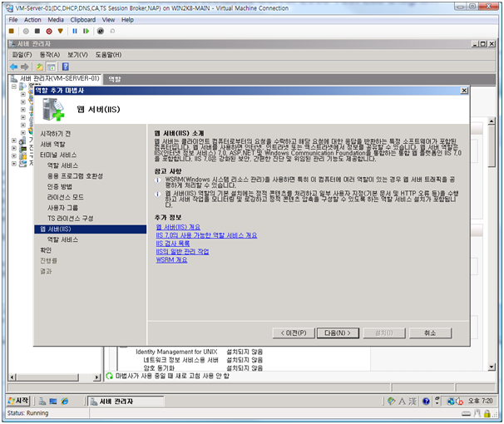The width and height of the screenshot is (504, 424).
Task: Send Ctrl+Alt+Delete using the VM toolbar icon
Action: coord(12,31)
